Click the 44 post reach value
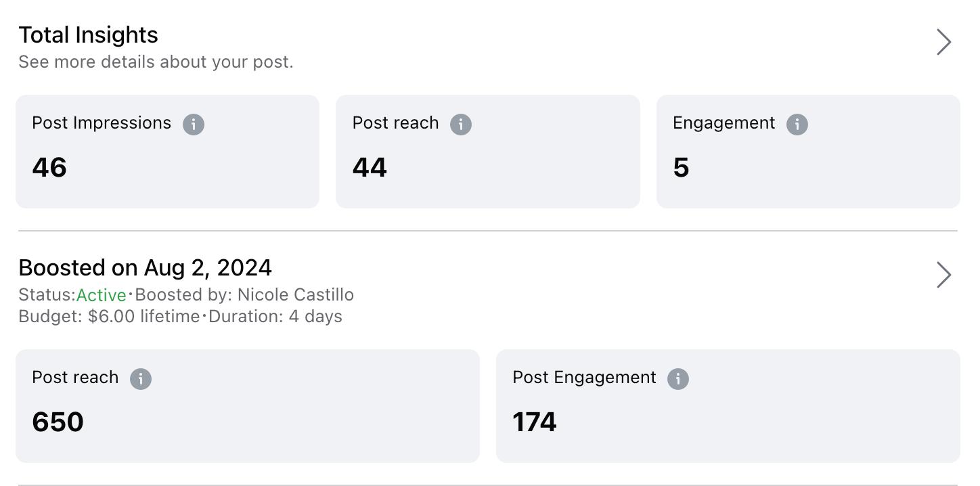 [x=370, y=167]
